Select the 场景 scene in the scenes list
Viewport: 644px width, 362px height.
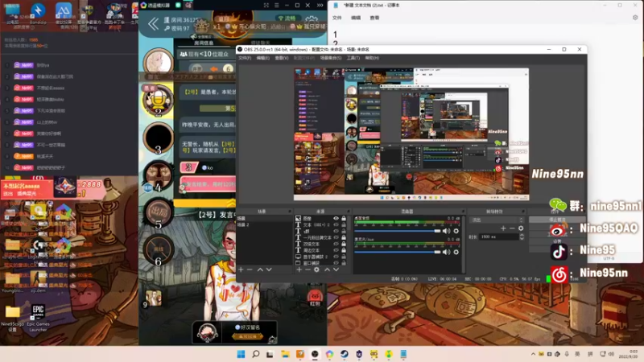[264, 218]
